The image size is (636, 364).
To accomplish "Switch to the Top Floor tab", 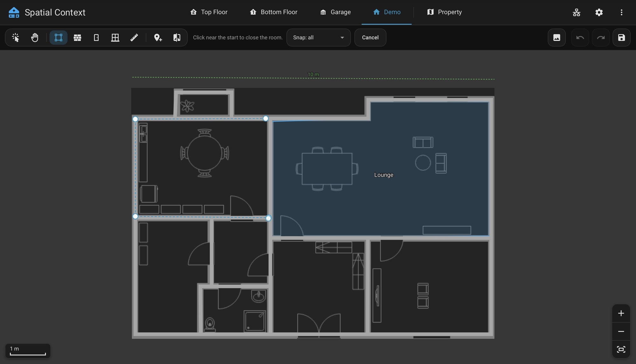I will tap(209, 12).
